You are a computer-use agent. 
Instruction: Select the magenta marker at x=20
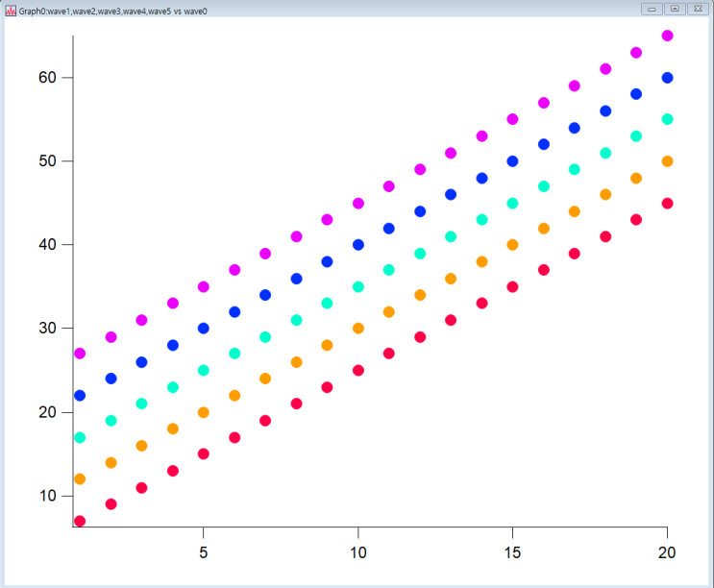667,36
